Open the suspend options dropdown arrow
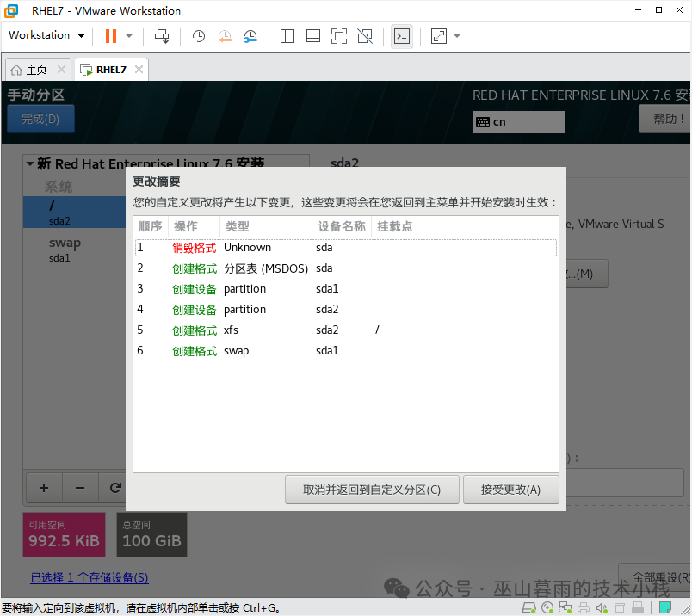This screenshot has width=692, height=616. pyautogui.click(x=131, y=35)
